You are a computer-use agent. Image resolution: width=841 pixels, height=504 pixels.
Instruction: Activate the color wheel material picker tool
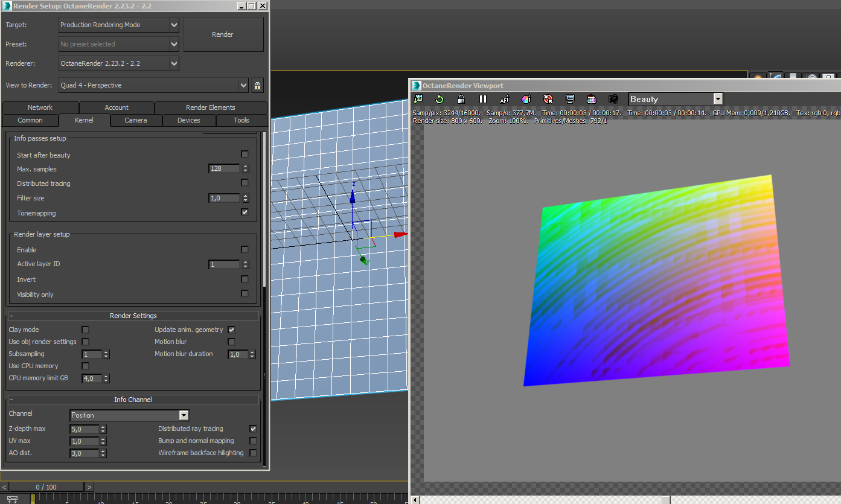pos(526,99)
